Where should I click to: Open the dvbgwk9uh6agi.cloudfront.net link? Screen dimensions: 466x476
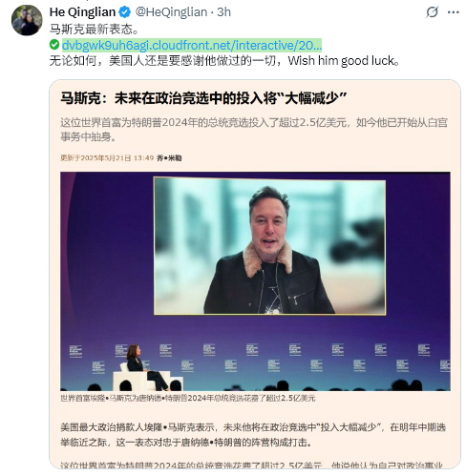(x=192, y=45)
